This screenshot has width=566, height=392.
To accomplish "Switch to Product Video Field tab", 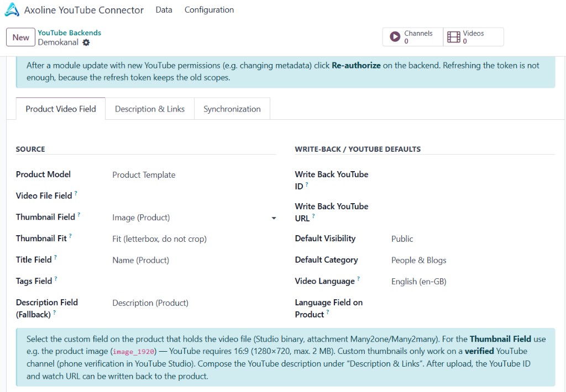I will pos(61,109).
